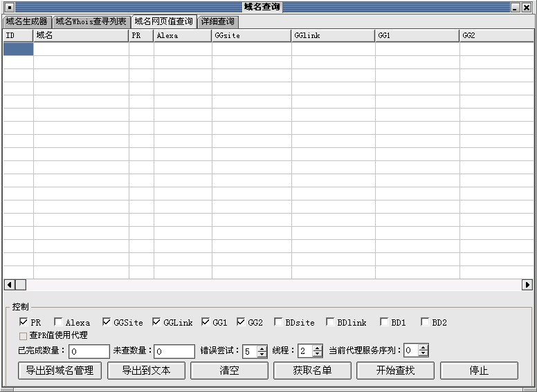Enable the BDsite checkbox
The image size is (537, 392).
click(x=278, y=322)
